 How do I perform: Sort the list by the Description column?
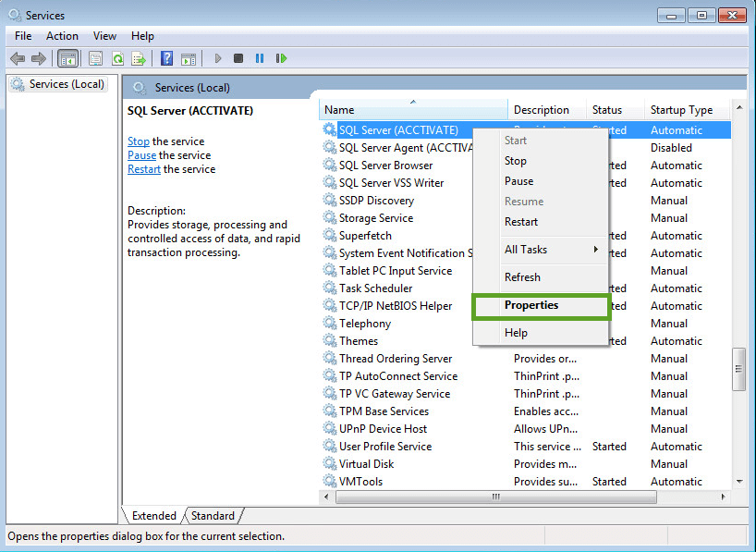point(547,110)
